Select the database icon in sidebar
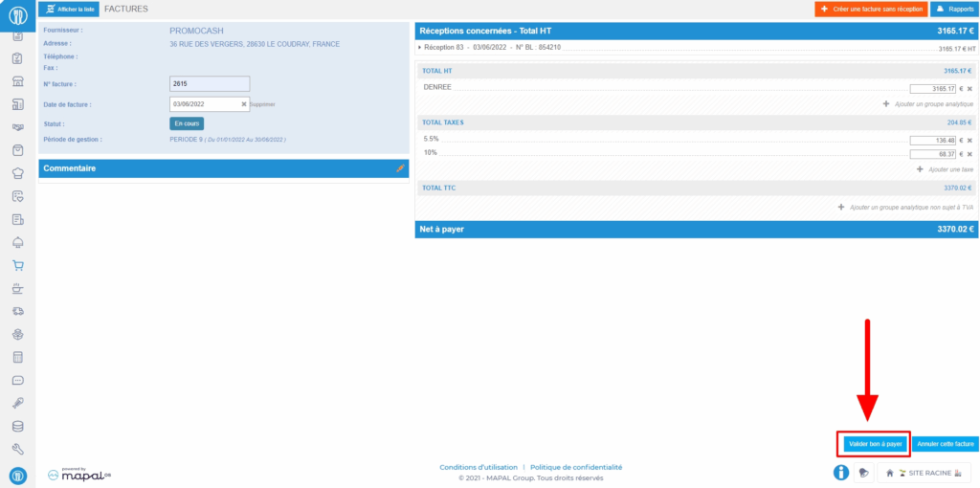Viewport: 980px width, 488px height. [17, 426]
